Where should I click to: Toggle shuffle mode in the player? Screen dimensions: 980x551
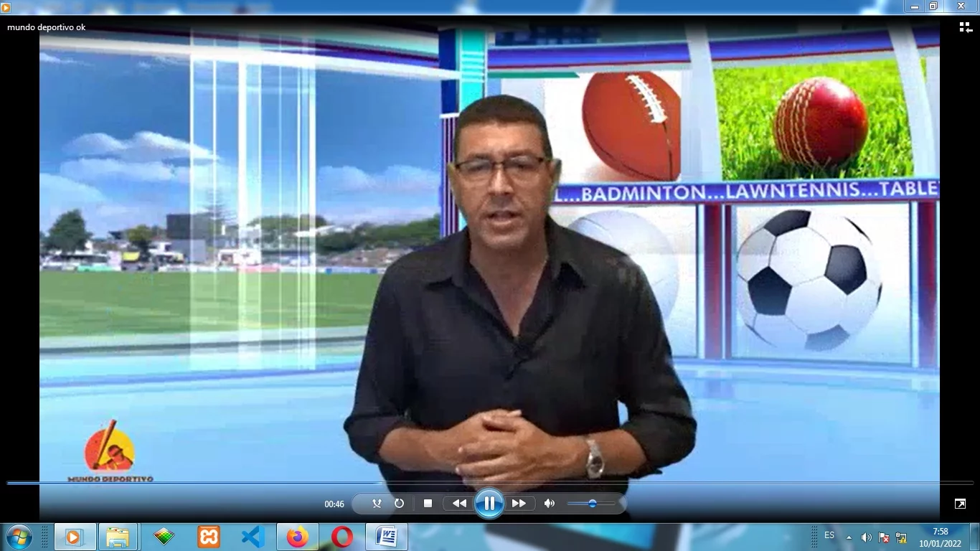pyautogui.click(x=377, y=504)
